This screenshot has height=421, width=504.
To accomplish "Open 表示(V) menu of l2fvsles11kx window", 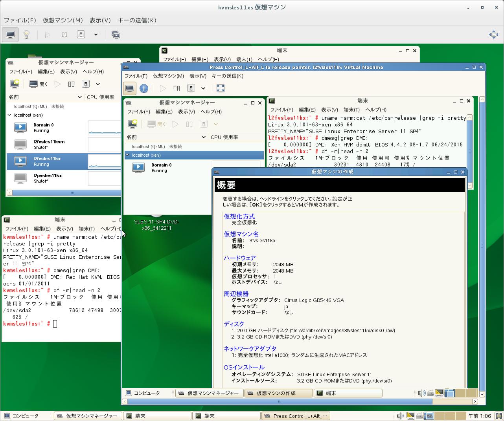I will point(197,76).
